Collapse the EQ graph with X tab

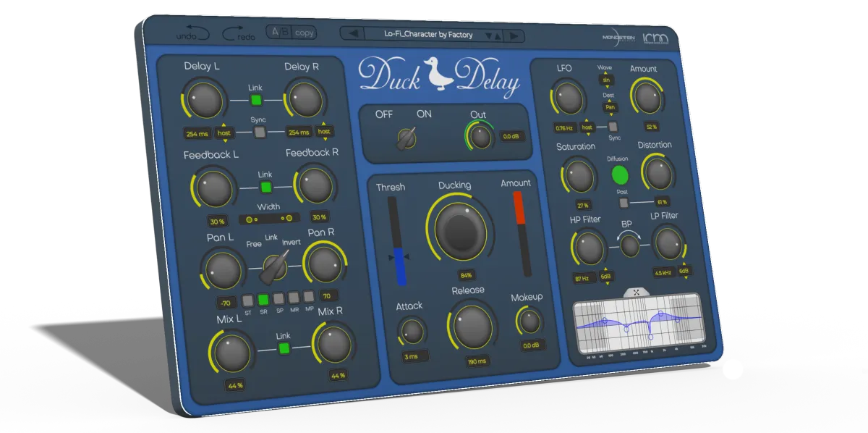(x=637, y=293)
